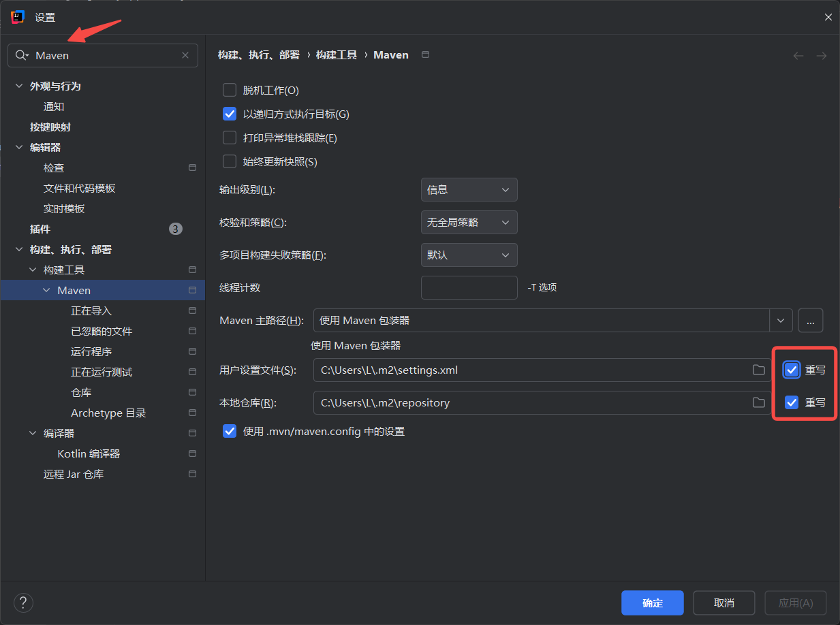Click the 线程计数 input field

469,287
